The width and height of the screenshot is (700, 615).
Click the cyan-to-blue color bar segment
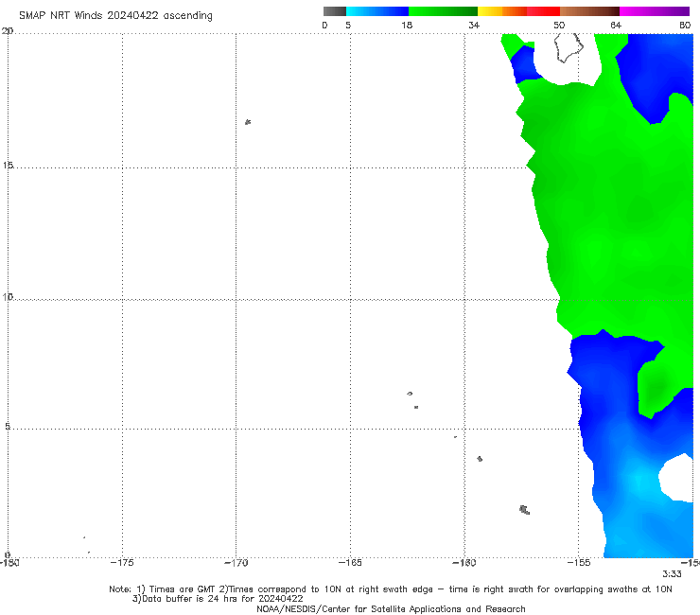coord(377,11)
